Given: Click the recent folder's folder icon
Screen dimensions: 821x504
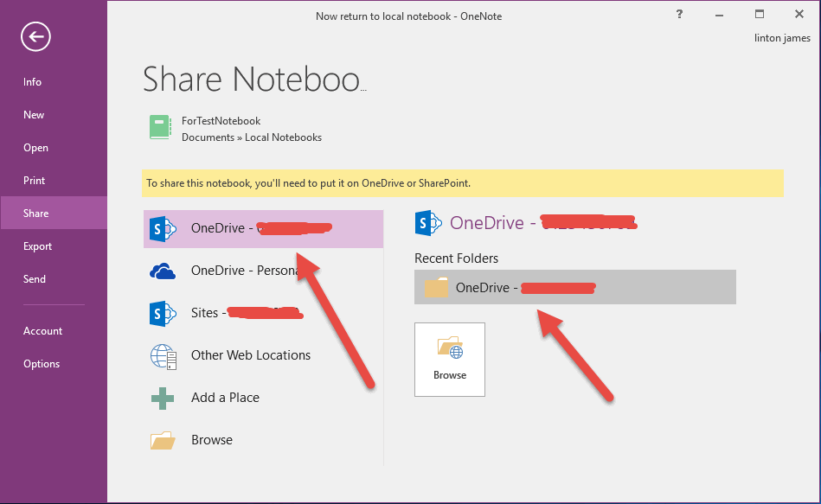Looking at the screenshot, I should 436,287.
